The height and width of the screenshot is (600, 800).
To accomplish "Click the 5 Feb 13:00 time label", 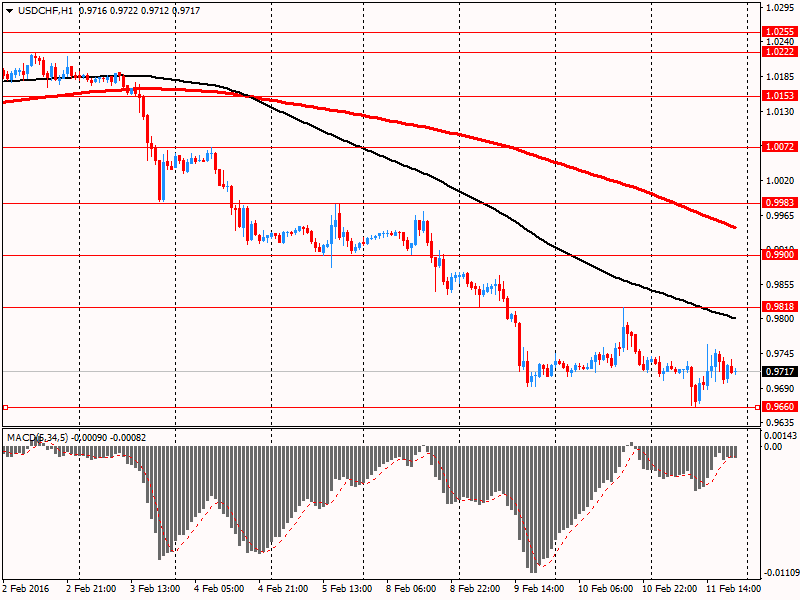I will tap(347, 589).
